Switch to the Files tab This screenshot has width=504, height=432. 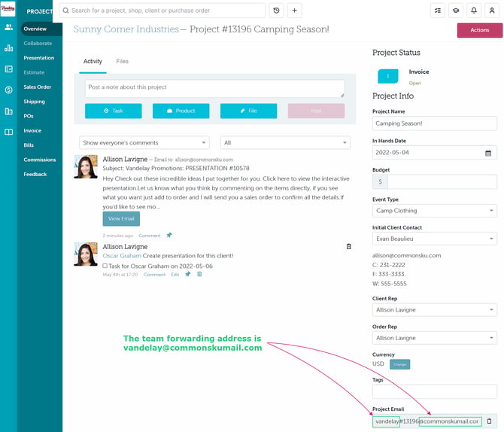tap(122, 62)
